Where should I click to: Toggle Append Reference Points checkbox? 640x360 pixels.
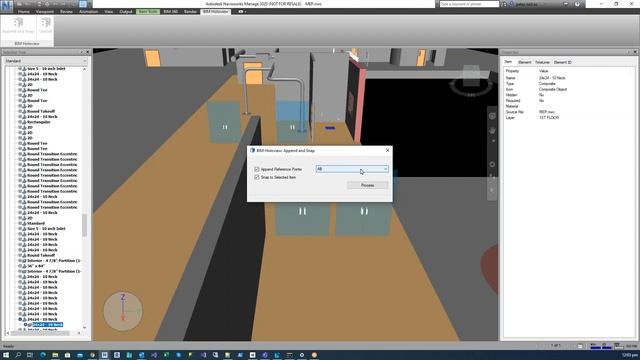click(257, 169)
